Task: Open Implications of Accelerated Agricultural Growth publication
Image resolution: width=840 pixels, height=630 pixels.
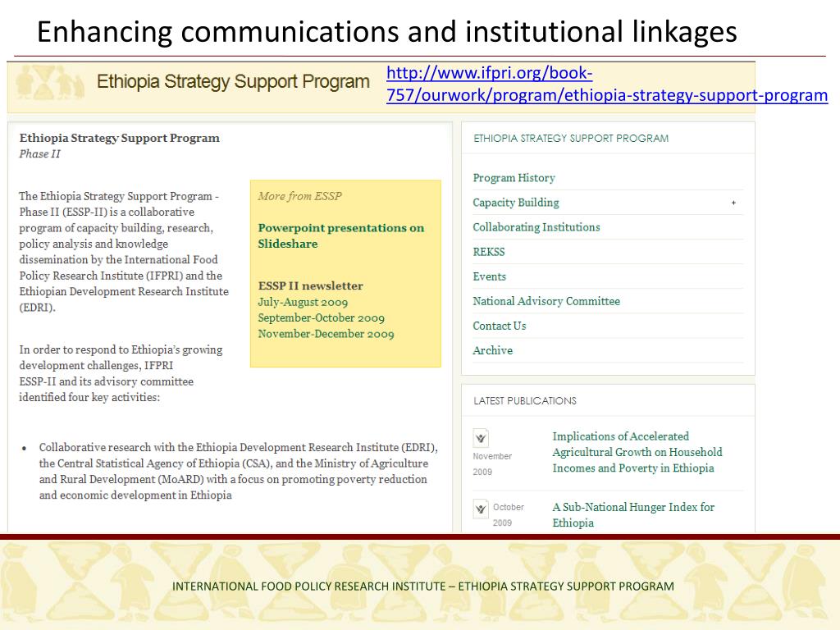Action: (637, 452)
